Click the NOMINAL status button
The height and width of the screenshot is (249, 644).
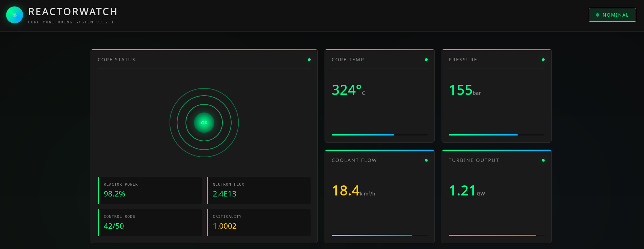coord(612,15)
